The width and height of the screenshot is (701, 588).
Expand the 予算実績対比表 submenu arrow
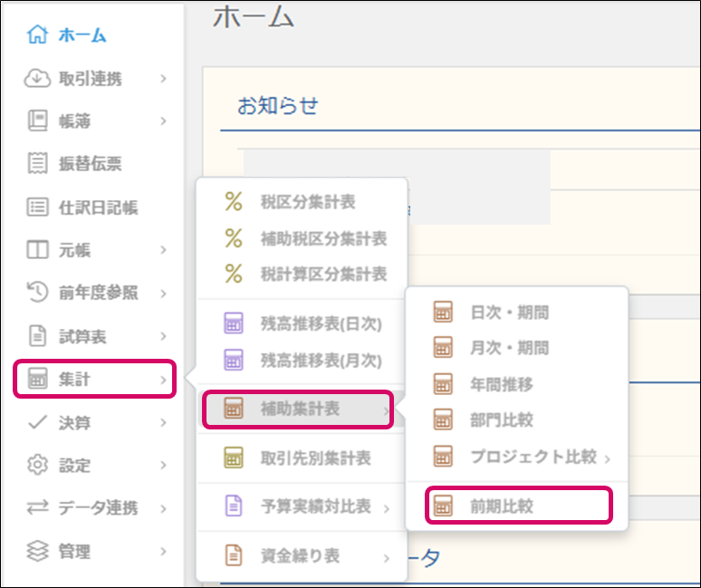387,508
